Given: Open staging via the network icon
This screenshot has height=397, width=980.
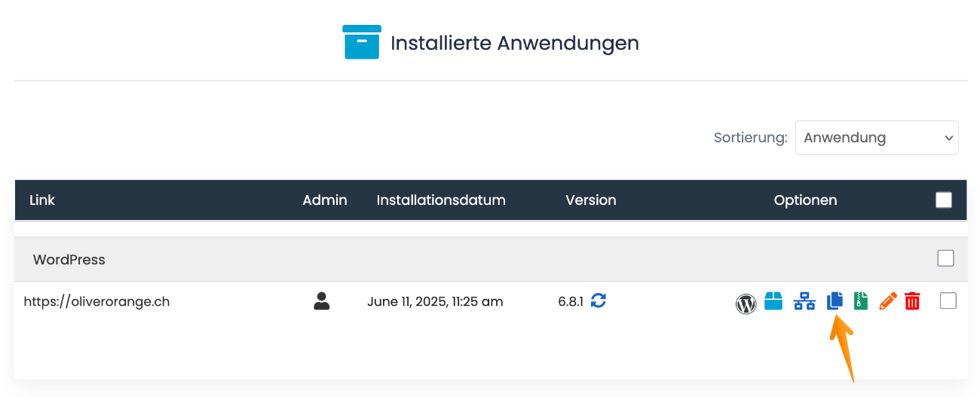Looking at the screenshot, I should click(804, 301).
